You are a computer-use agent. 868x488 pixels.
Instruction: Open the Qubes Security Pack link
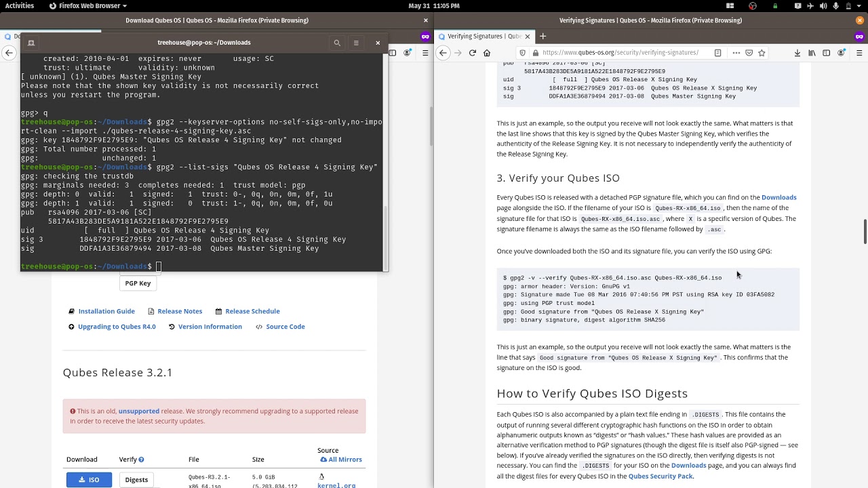click(x=660, y=476)
